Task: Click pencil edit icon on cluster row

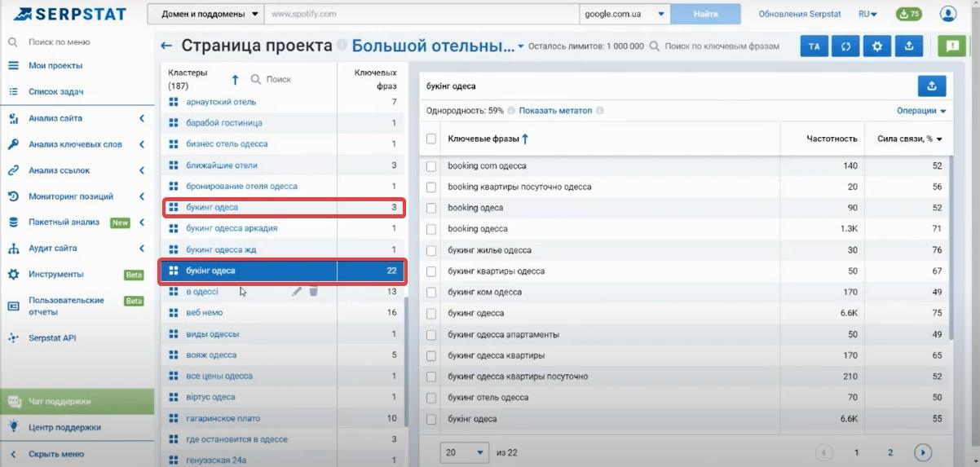Action: pyautogui.click(x=297, y=291)
